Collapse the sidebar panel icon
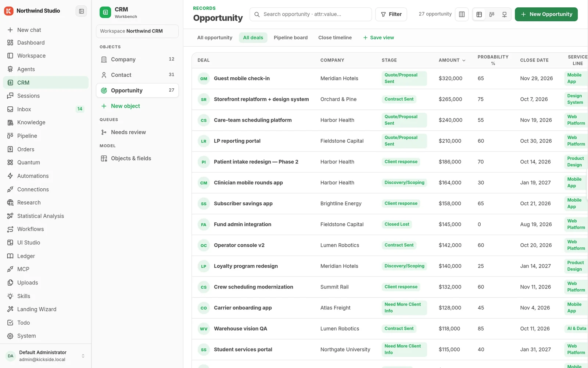This screenshot has width=588, height=368. click(x=81, y=11)
